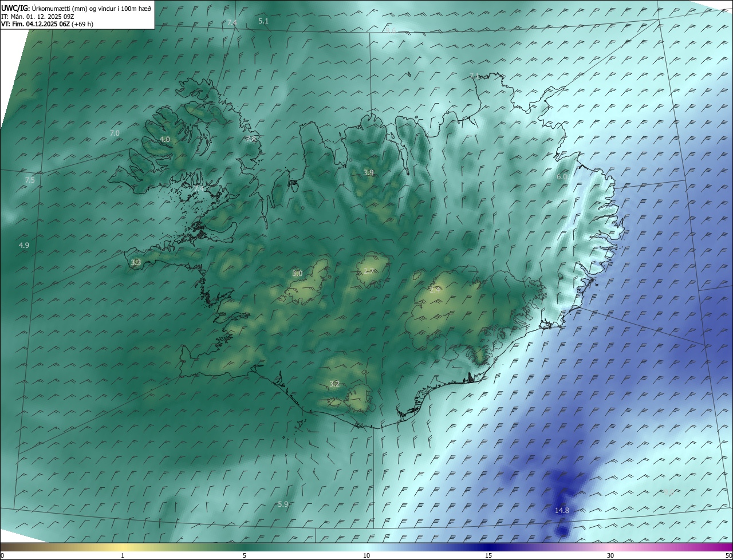Click the 3.2 value label
The width and height of the screenshot is (733, 560).
click(x=335, y=384)
